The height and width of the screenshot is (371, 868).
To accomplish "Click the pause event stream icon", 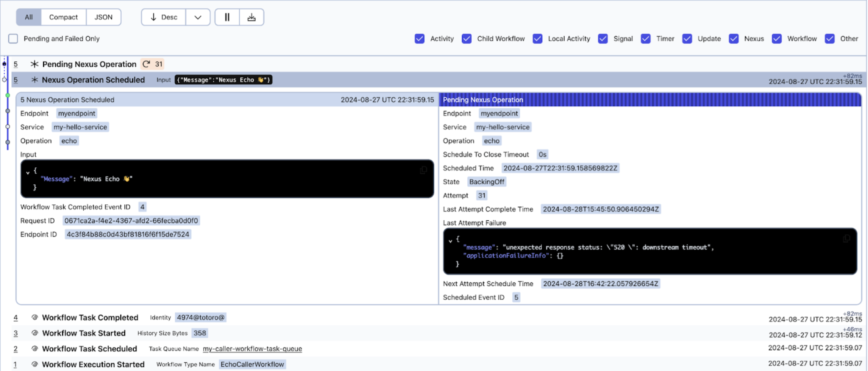I will [x=227, y=17].
